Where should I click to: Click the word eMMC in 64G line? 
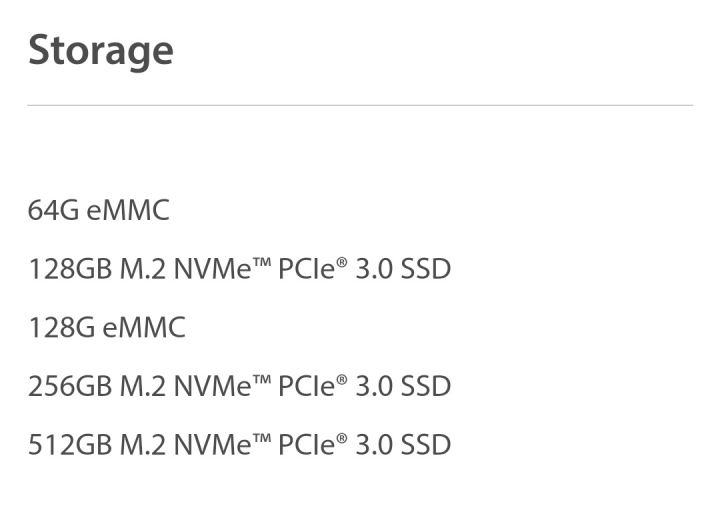coord(128,211)
